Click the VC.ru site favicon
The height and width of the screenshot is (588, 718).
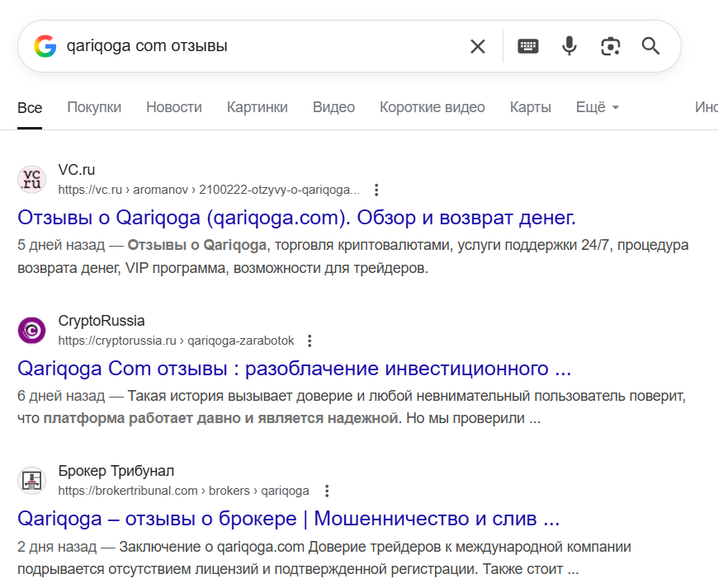click(x=31, y=180)
